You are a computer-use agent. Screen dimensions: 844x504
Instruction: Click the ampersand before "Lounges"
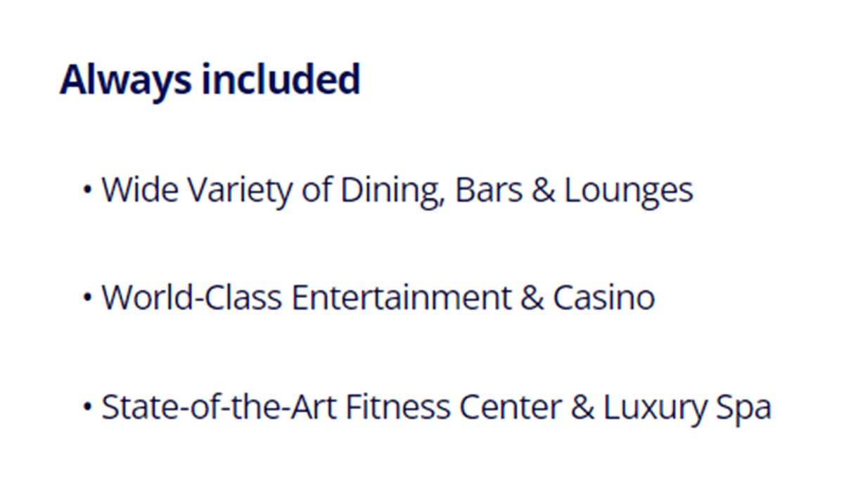(x=542, y=190)
